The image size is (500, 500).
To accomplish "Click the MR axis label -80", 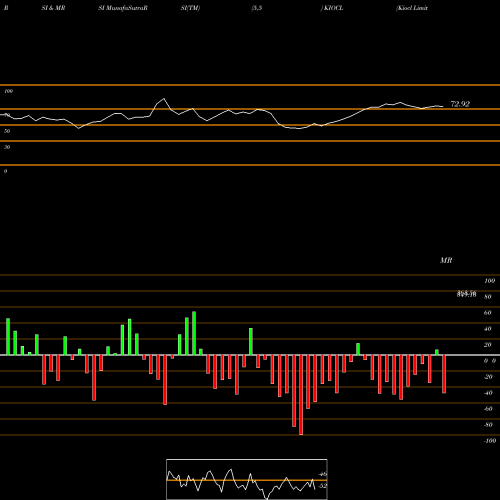I will coord(488,425).
